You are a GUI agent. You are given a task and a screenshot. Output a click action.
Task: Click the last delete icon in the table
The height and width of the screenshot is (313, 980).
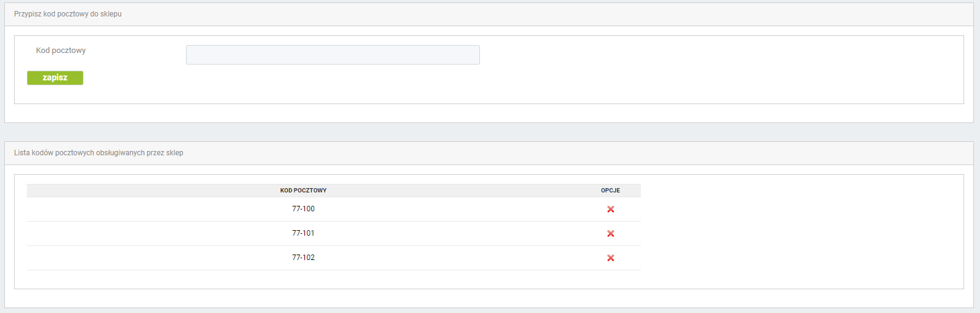pyautogui.click(x=610, y=258)
